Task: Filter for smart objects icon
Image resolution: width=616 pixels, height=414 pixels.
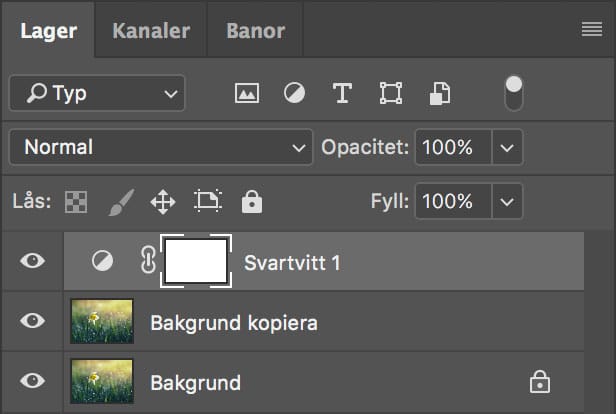Action: coord(440,93)
